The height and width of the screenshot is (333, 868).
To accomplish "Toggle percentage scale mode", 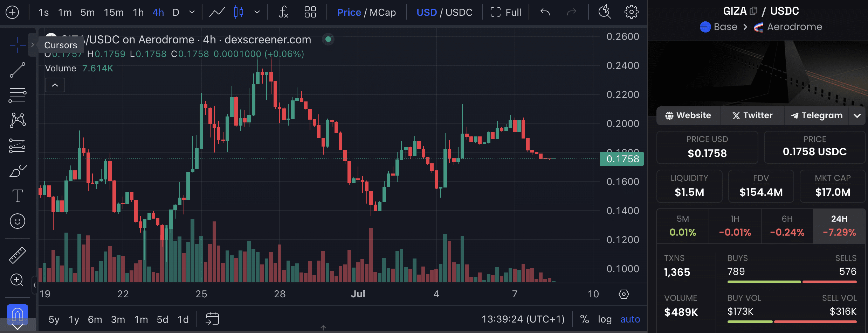I will 584,319.
